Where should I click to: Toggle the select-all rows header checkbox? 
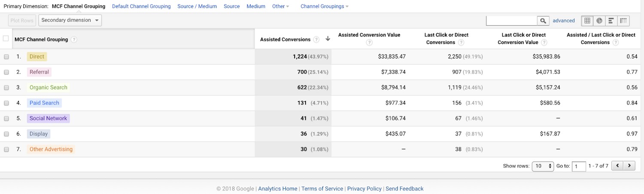click(x=6, y=39)
